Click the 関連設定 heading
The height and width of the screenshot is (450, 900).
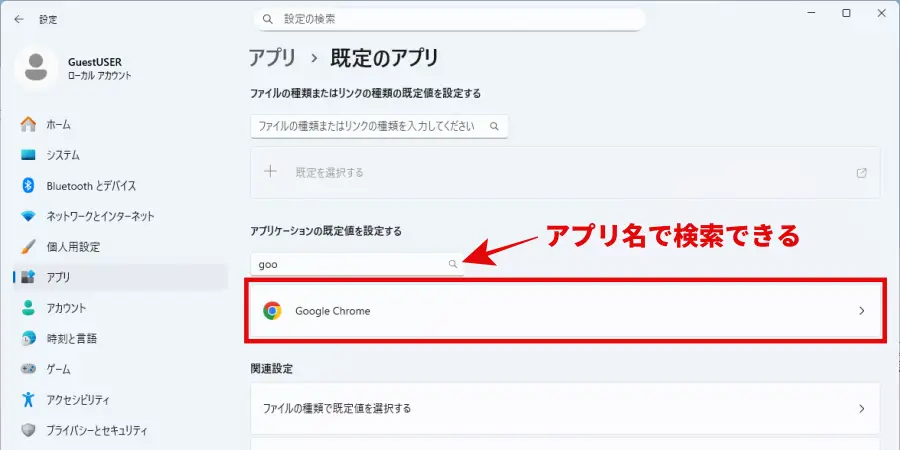pos(271,368)
